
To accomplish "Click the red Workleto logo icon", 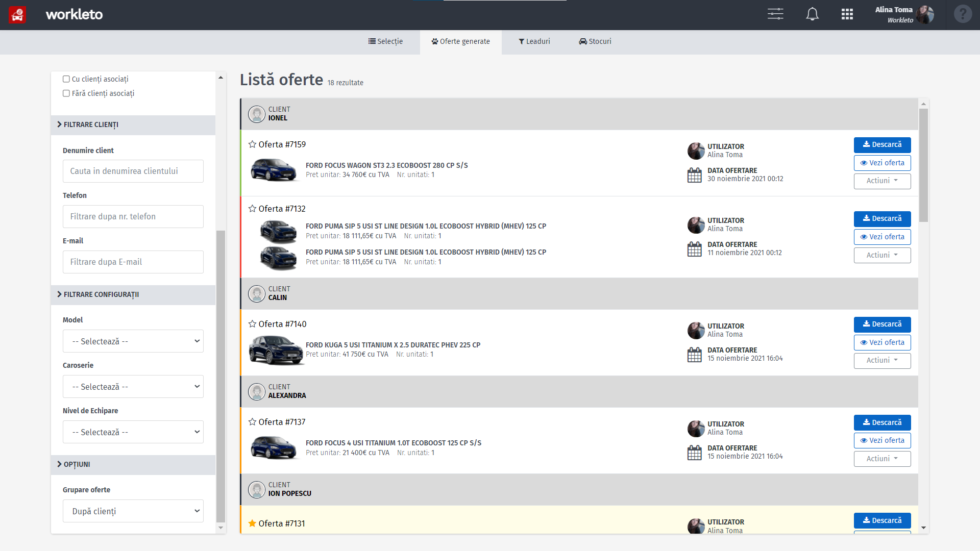I will 17,14.
